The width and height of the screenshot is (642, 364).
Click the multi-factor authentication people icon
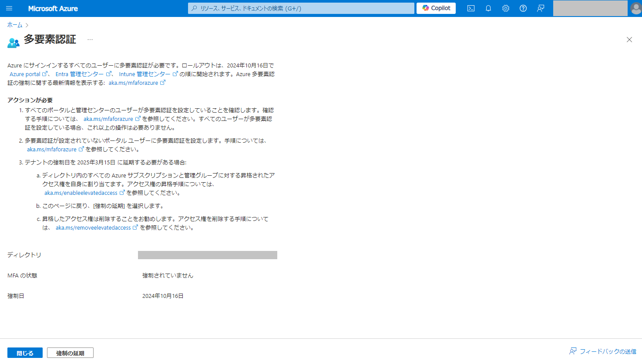(13, 40)
